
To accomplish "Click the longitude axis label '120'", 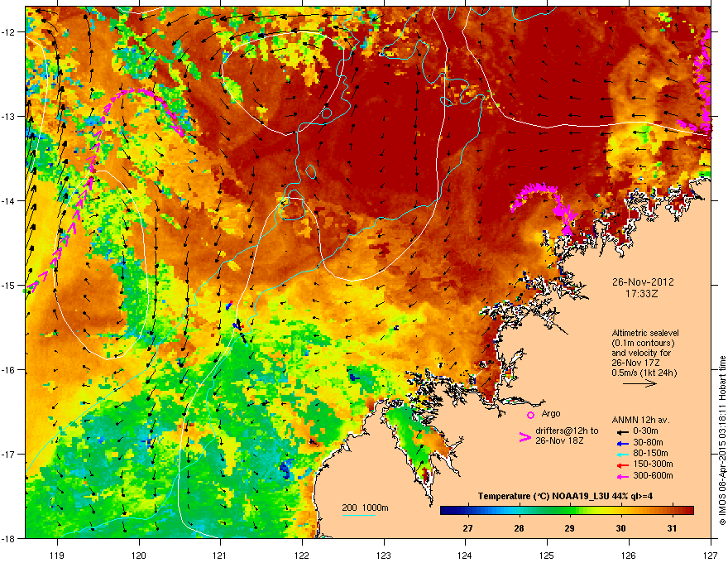I will click(x=139, y=555).
